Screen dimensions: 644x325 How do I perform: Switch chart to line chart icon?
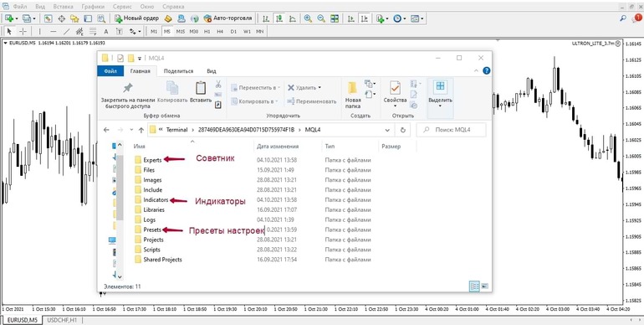pyautogui.click(x=293, y=18)
